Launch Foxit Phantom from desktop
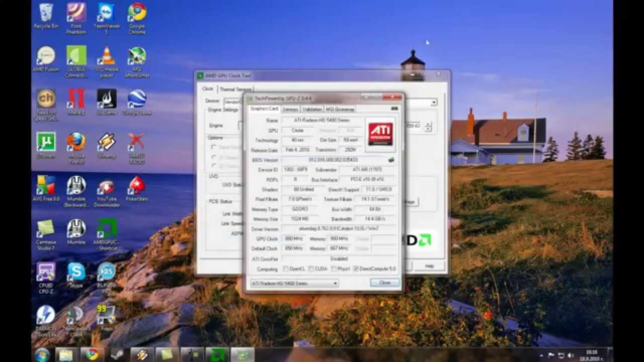The image size is (644, 362). click(76, 19)
